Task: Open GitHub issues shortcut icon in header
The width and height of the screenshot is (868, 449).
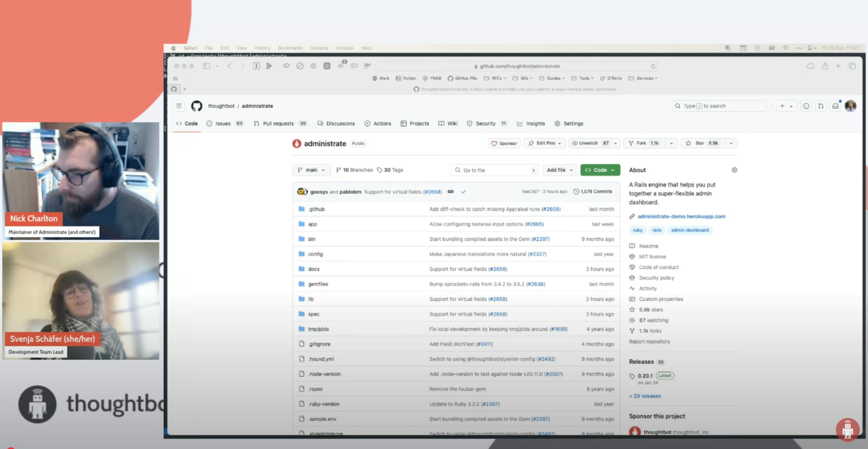Action: click(806, 106)
